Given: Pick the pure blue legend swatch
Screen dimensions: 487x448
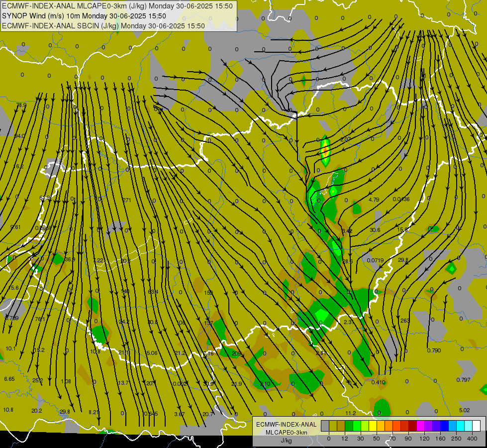Looking at the screenshot, I should tap(444, 426).
